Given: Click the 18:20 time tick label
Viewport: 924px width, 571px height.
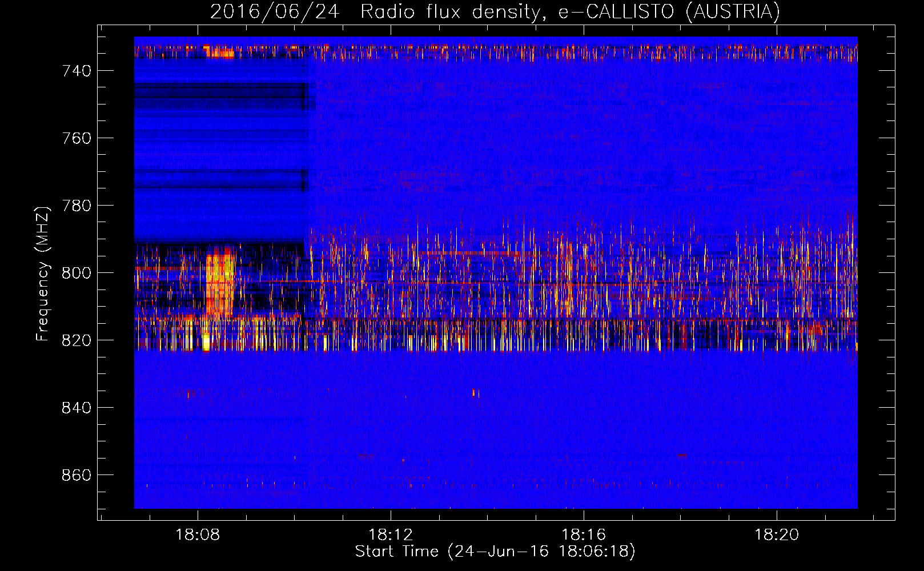Looking at the screenshot, I should click(777, 535).
